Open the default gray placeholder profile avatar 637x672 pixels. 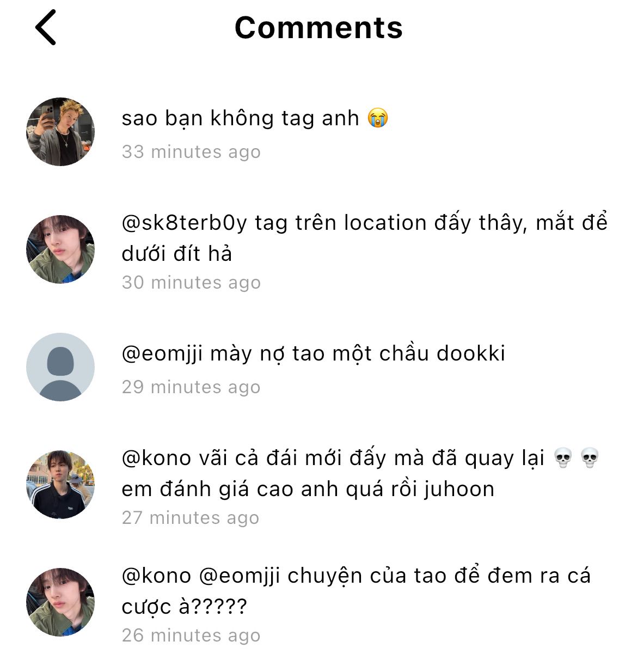pos(60,367)
